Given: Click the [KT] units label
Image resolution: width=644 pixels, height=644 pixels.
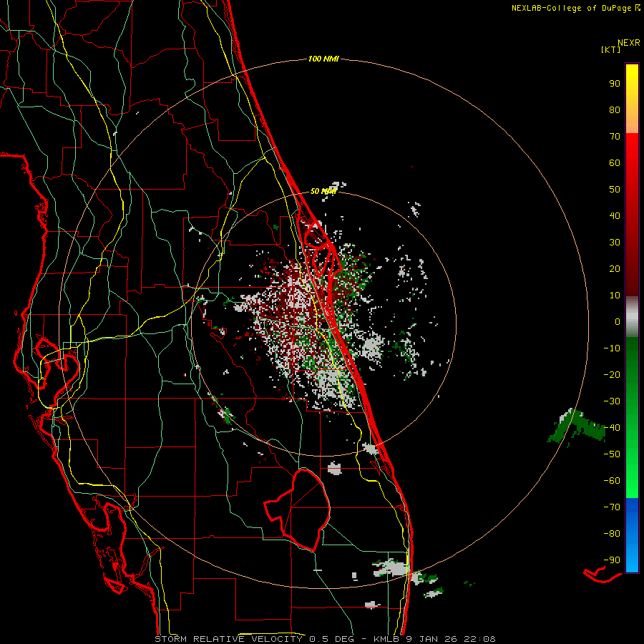Looking at the screenshot, I should point(611,49).
